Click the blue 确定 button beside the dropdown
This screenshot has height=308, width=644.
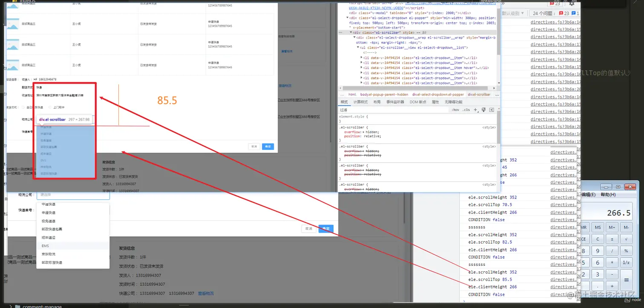pos(326,229)
